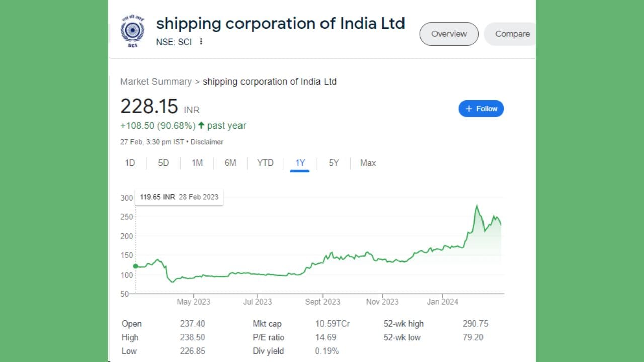The height and width of the screenshot is (362, 644).
Task: Click the February 2024 price peak on chart
Action: (x=477, y=206)
